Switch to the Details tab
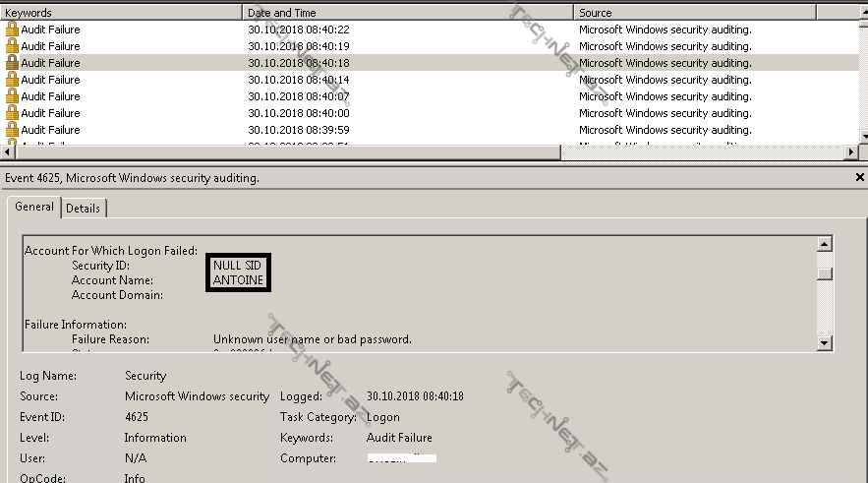This screenshot has height=483, width=868. 84,209
